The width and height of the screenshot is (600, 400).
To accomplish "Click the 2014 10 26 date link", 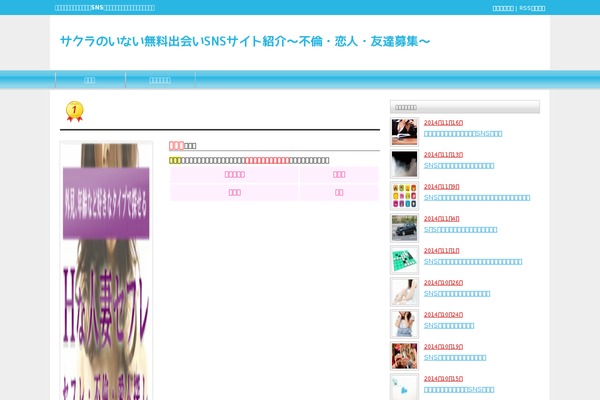I will coord(443,283).
